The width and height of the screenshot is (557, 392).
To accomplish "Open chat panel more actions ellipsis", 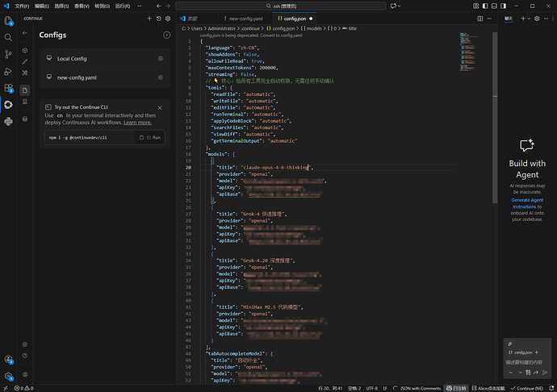I will point(546,19).
